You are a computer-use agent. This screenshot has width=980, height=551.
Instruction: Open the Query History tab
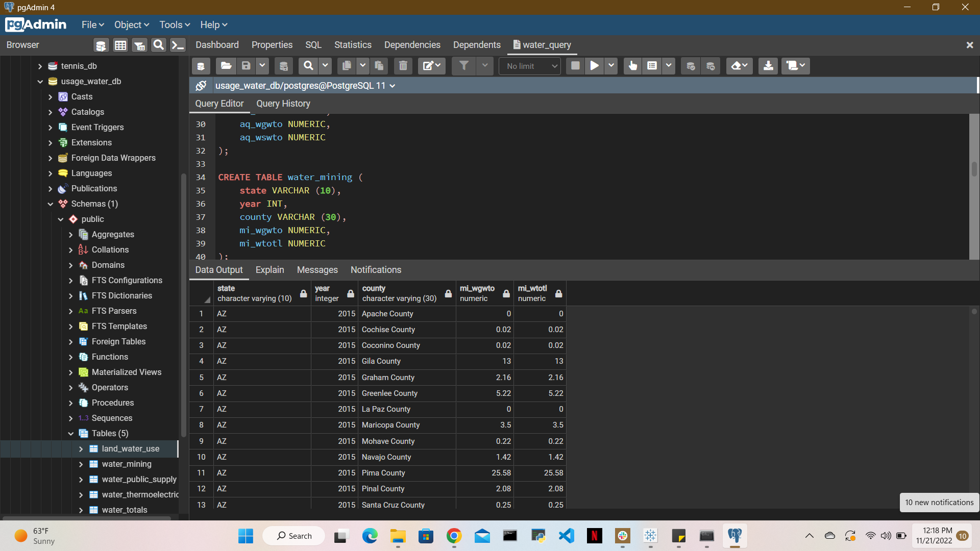(283, 104)
